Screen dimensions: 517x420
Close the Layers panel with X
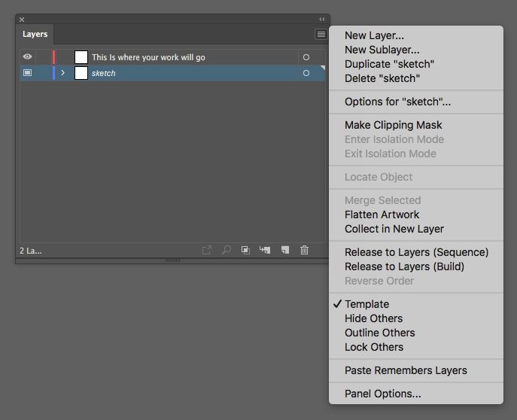pyautogui.click(x=22, y=20)
